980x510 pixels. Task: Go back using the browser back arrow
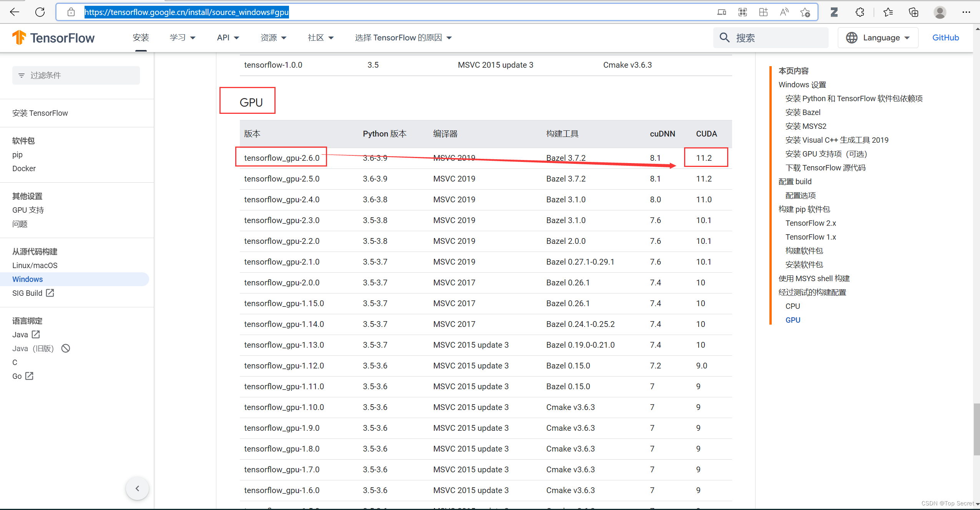pos(15,12)
